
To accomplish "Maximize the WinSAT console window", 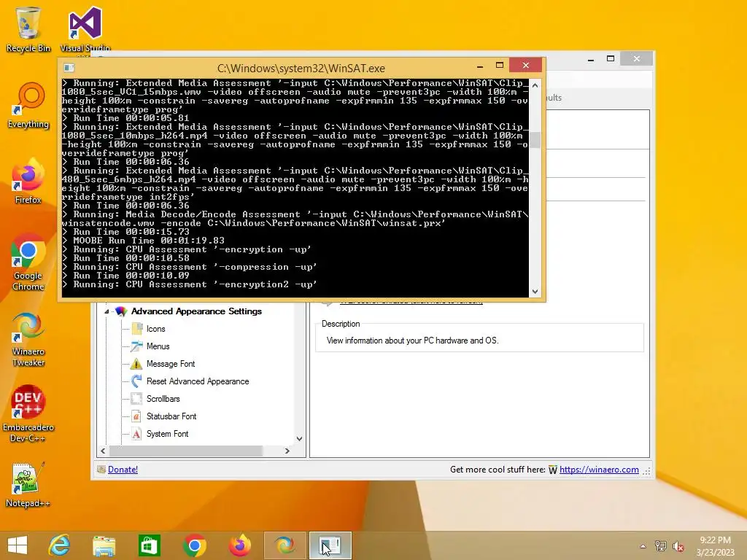I will [x=499, y=65].
